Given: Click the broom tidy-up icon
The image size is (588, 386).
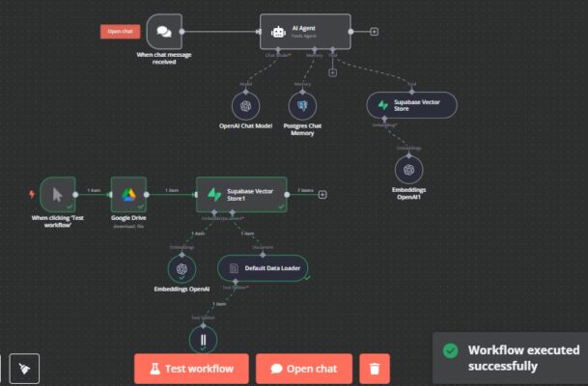Looking at the screenshot, I should tap(26, 368).
